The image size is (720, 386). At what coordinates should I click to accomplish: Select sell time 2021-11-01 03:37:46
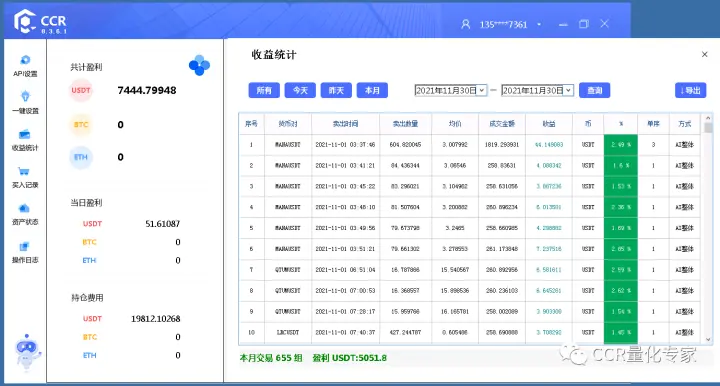[345, 145]
